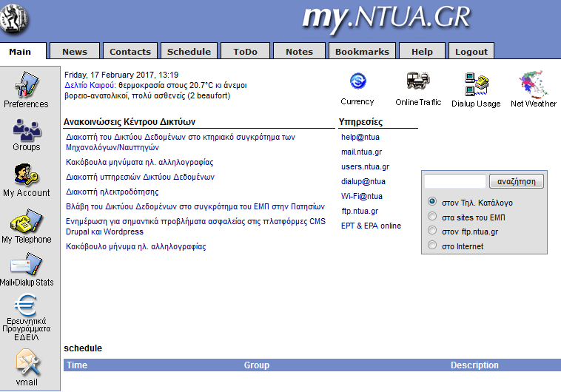The height and width of the screenshot is (392, 561).
Task: Select the 'στα sites του ΕΜΠ' radio button
Action: click(432, 216)
